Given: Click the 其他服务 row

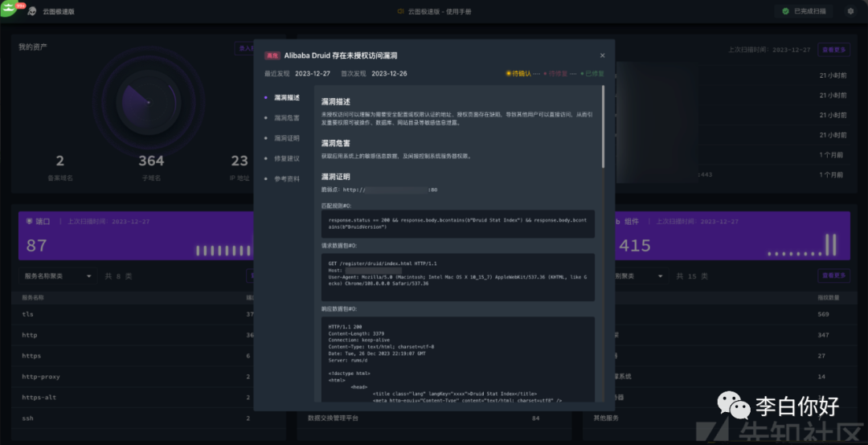Looking at the screenshot, I should [719, 418].
